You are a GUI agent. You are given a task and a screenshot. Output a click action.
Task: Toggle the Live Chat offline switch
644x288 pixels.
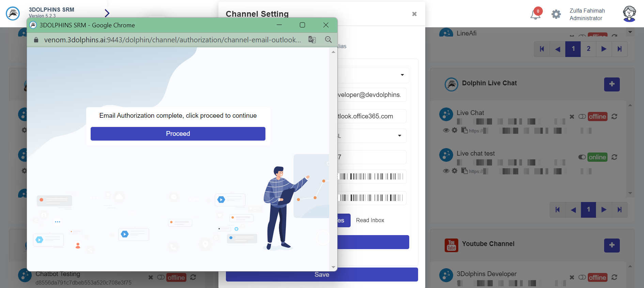582,117
